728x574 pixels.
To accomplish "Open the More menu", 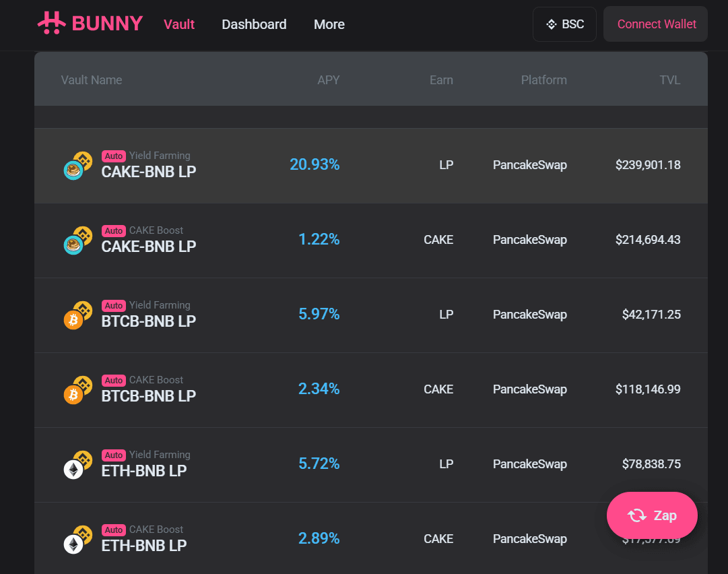I will coord(329,24).
